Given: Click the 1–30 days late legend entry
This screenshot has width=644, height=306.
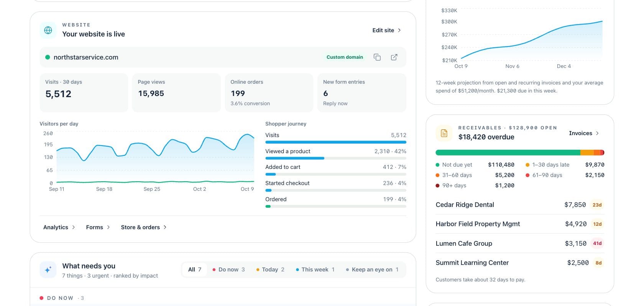Looking at the screenshot, I should (565, 165).
